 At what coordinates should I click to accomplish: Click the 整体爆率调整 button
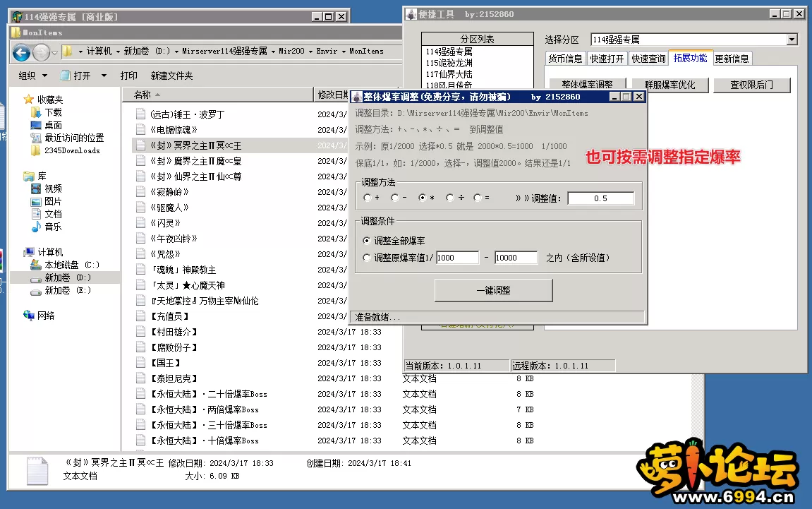pyautogui.click(x=587, y=84)
